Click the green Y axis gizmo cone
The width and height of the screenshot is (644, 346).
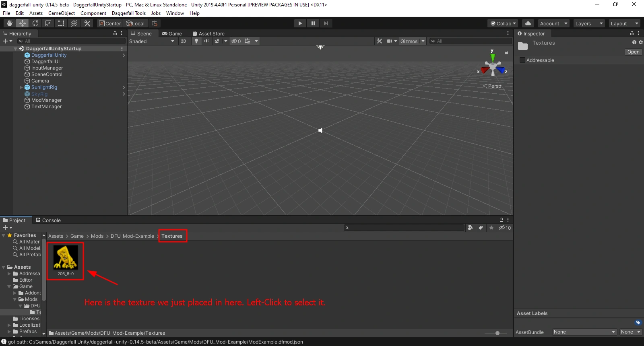(492, 58)
